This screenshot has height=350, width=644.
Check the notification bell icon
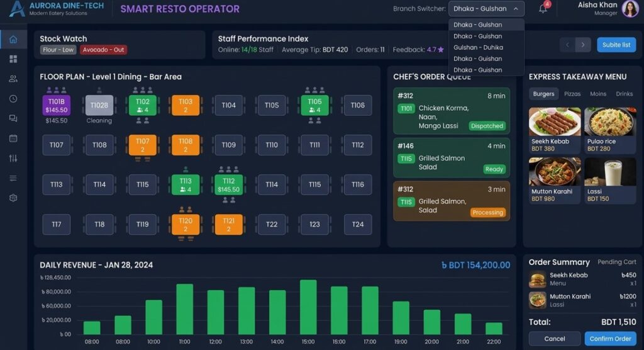[x=543, y=9]
